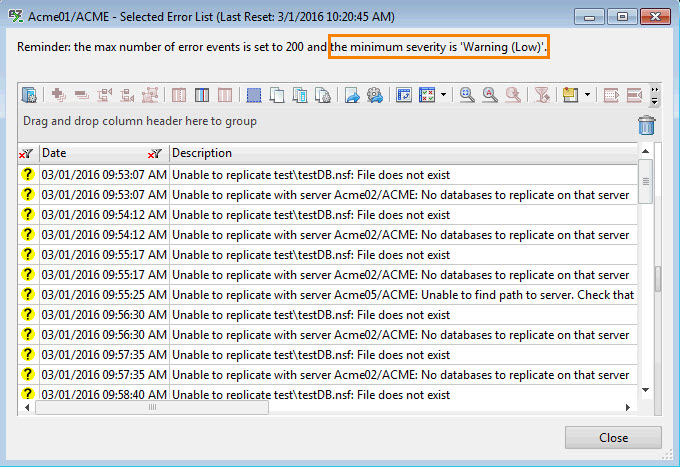Click the find text magnifier icon
The width and height of the screenshot is (680, 468).
tap(490, 95)
